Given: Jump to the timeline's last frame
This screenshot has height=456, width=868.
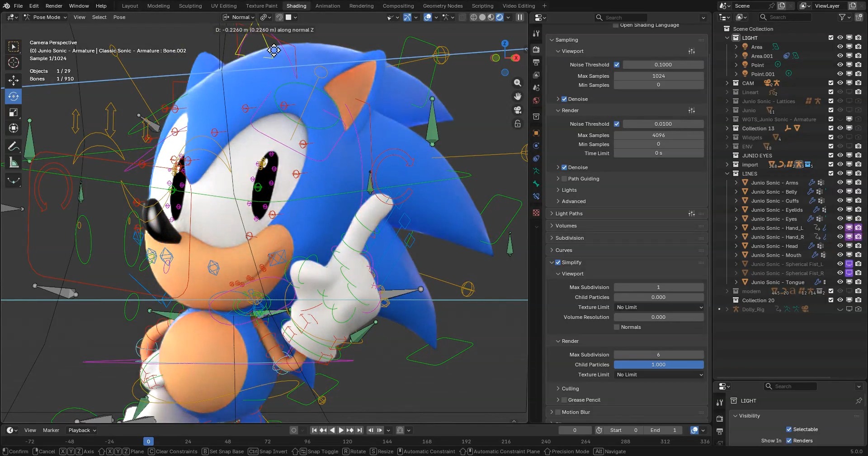Looking at the screenshot, I should coord(360,430).
